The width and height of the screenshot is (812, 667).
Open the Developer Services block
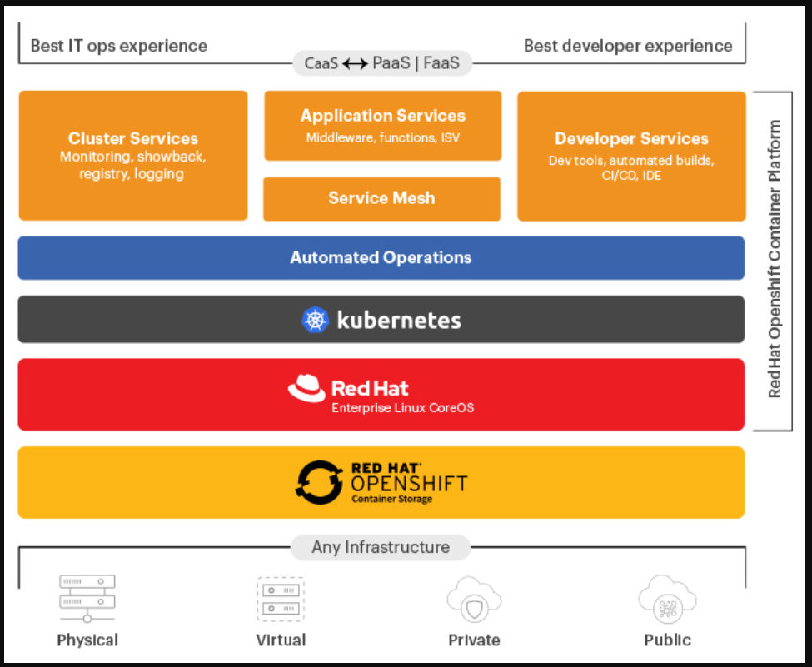coord(631,156)
